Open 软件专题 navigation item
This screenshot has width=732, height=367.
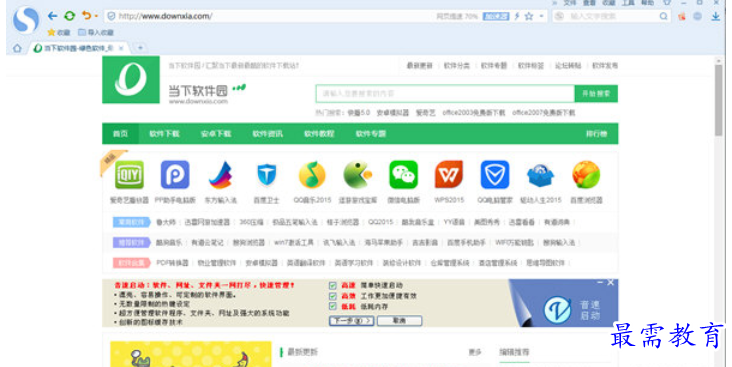pyautogui.click(x=371, y=134)
